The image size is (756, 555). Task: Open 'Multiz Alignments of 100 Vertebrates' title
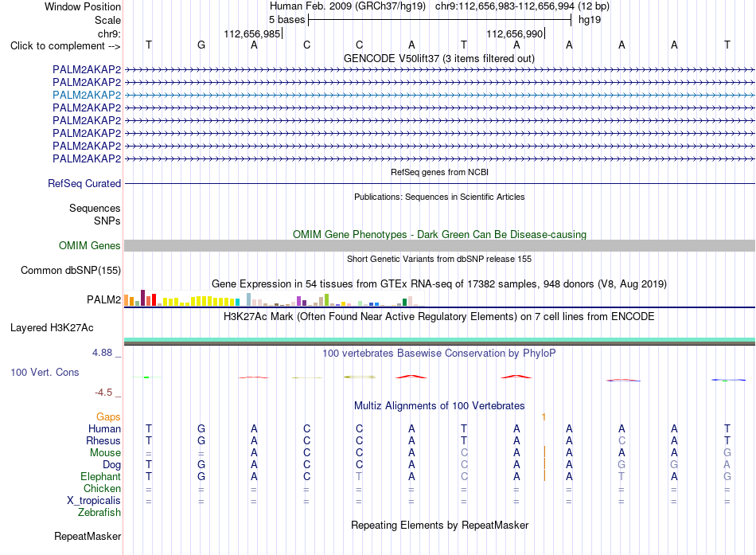(x=439, y=406)
